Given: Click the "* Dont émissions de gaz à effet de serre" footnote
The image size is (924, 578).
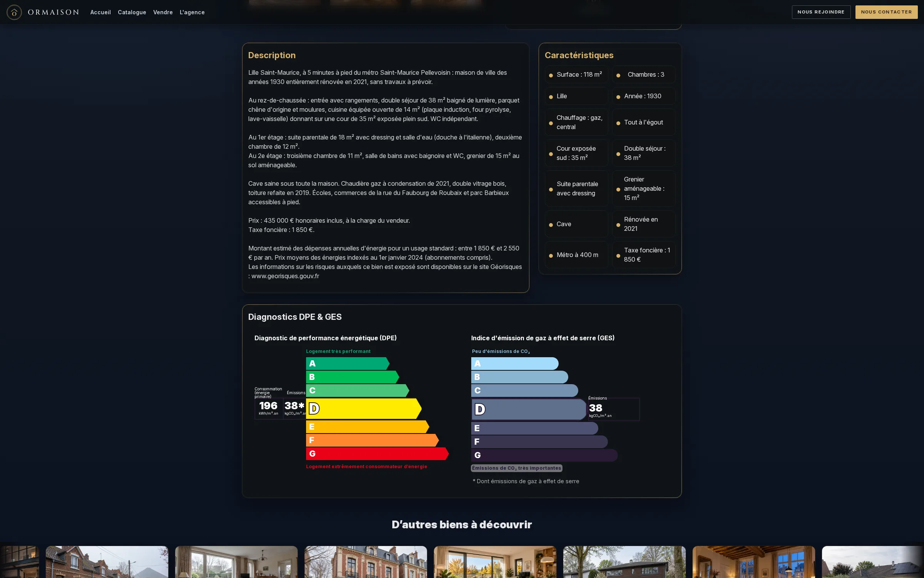Looking at the screenshot, I should coord(526,481).
